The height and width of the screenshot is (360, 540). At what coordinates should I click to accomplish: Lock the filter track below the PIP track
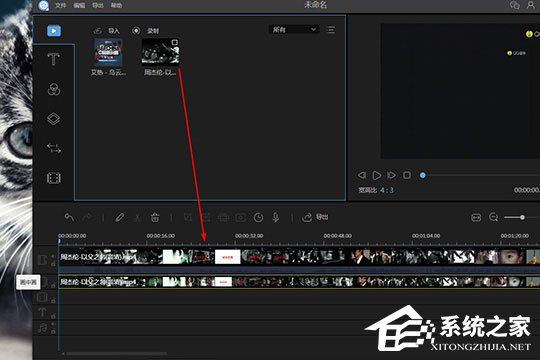[53, 300]
